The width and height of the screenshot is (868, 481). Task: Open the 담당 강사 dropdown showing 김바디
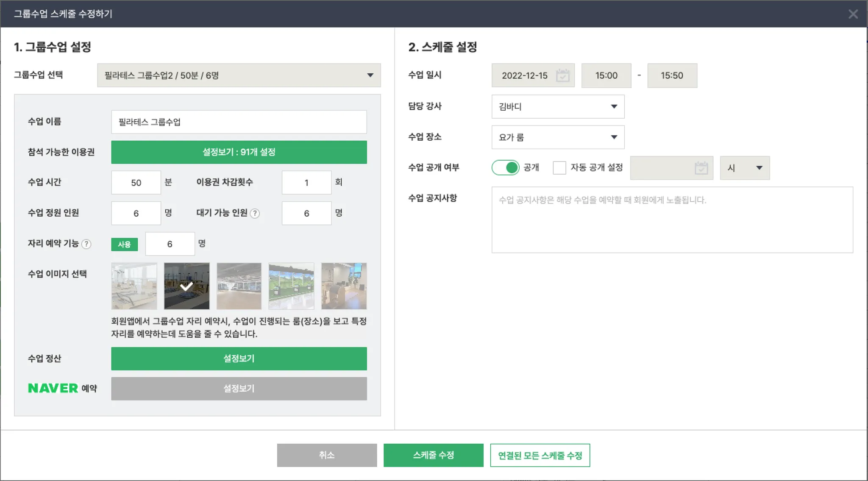pos(558,106)
